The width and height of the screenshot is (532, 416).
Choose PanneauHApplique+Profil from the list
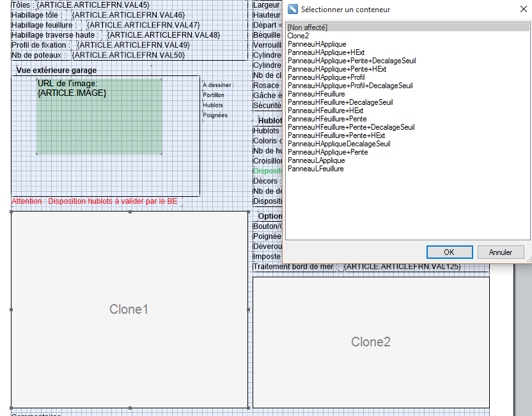(326, 77)
